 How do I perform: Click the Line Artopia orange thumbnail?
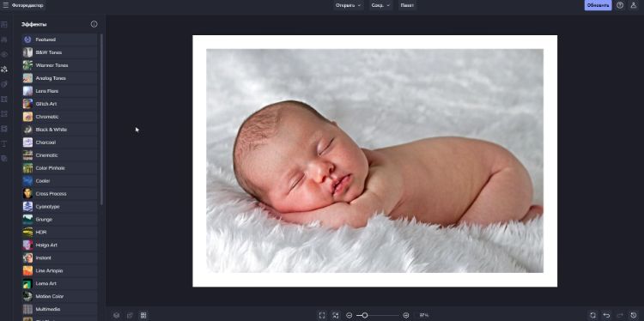pyautogui.click(x=27, y=270)
